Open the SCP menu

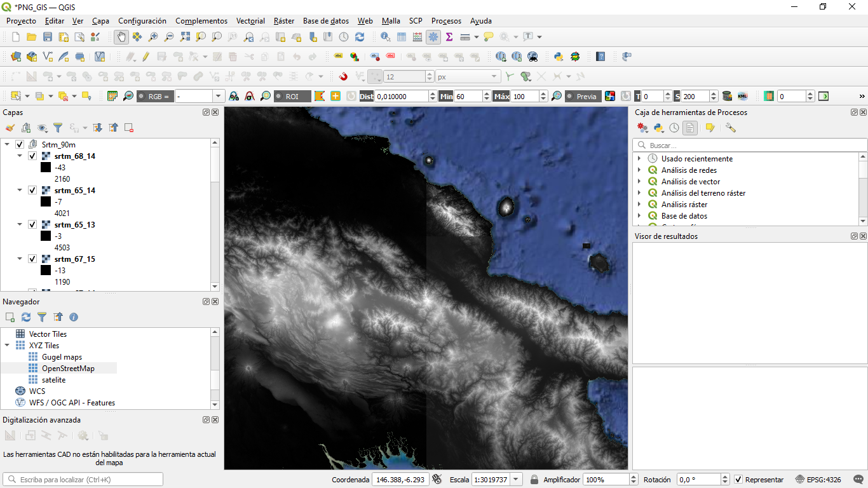pyautogui.click(x=416, y=21)
